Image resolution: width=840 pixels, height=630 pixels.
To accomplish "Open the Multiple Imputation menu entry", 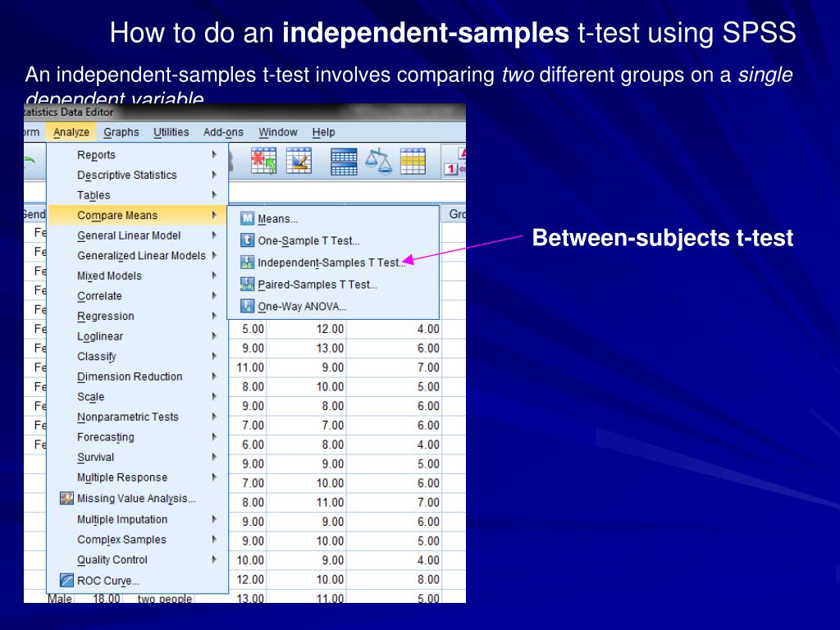I will [138, 519].
